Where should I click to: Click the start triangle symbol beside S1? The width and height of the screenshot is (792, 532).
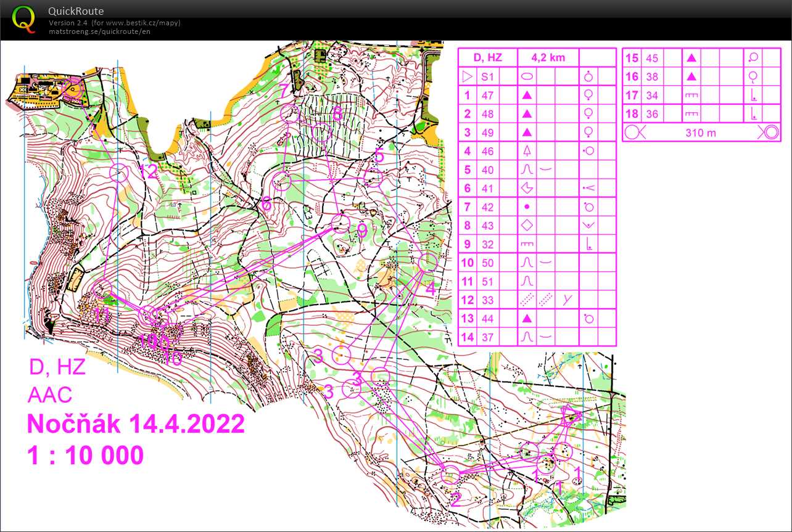pos(467,76)
